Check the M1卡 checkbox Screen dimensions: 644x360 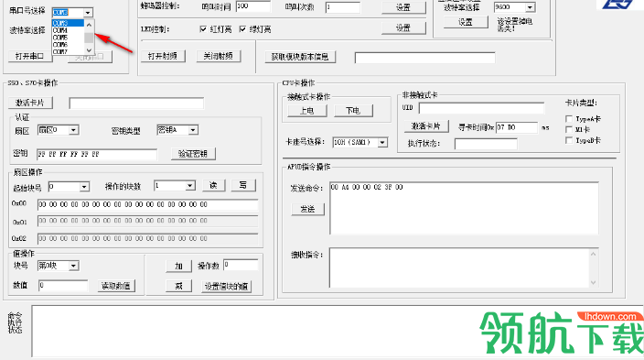(569, 129)
